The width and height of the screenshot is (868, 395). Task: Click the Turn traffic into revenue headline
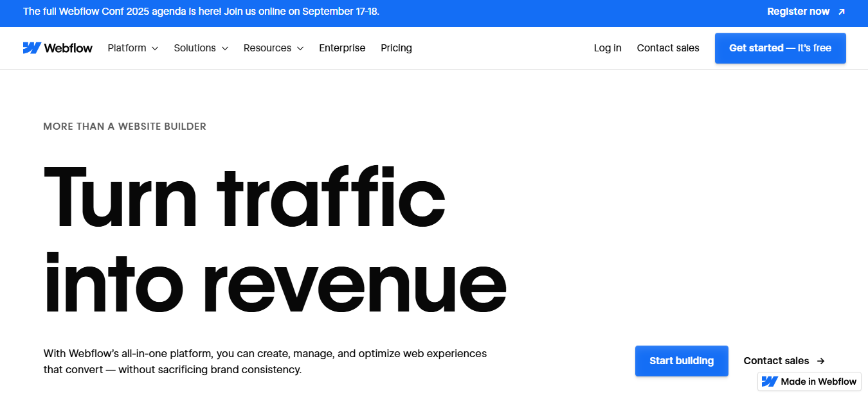pyautogui.click(x=275, y=239)
